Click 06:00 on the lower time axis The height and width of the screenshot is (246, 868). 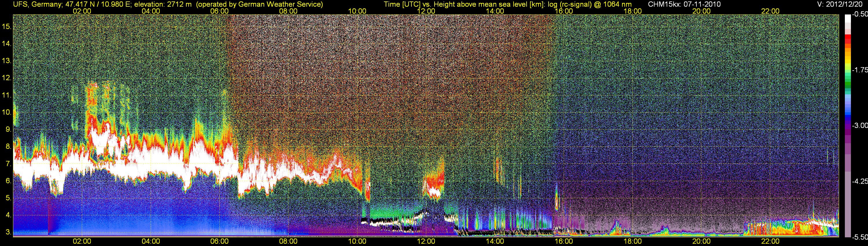tap(219, 241)
